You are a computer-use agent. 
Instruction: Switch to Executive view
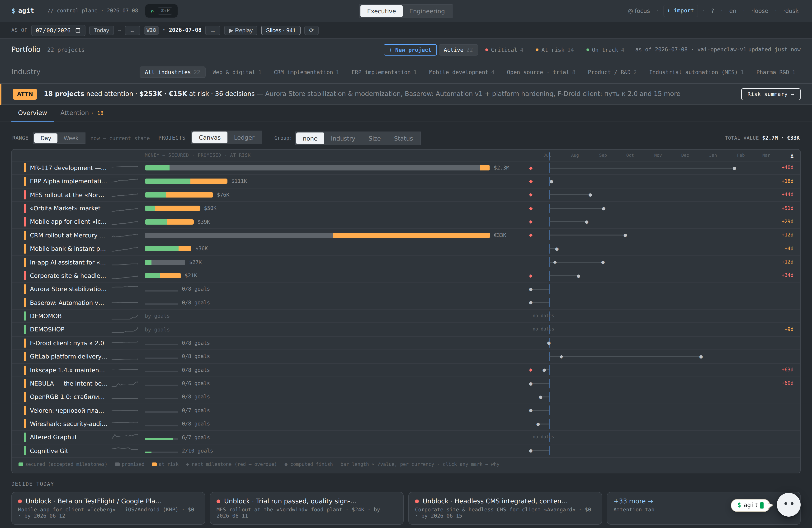coord(381,11)
